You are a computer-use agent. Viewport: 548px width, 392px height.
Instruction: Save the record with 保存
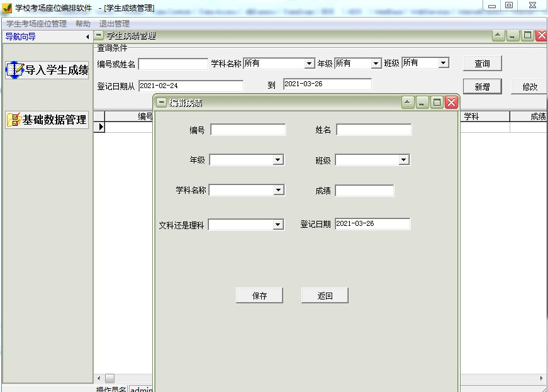tap(259, 296)
